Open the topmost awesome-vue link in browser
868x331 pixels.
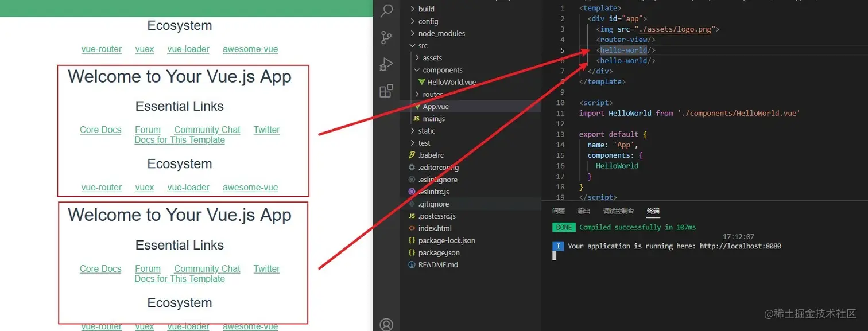pyautogui.click(x=250, y=49)
